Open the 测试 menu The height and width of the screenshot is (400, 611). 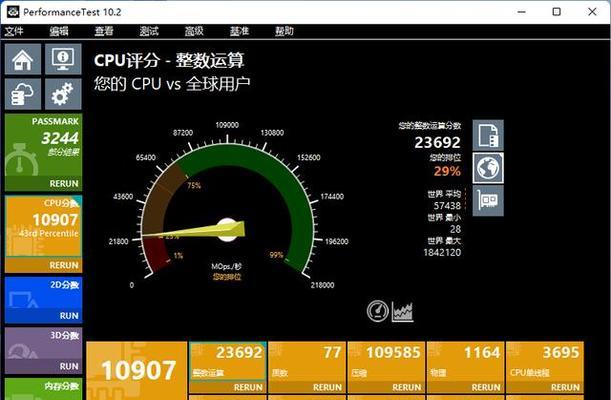pyautogui.click(x=149, y=31)
